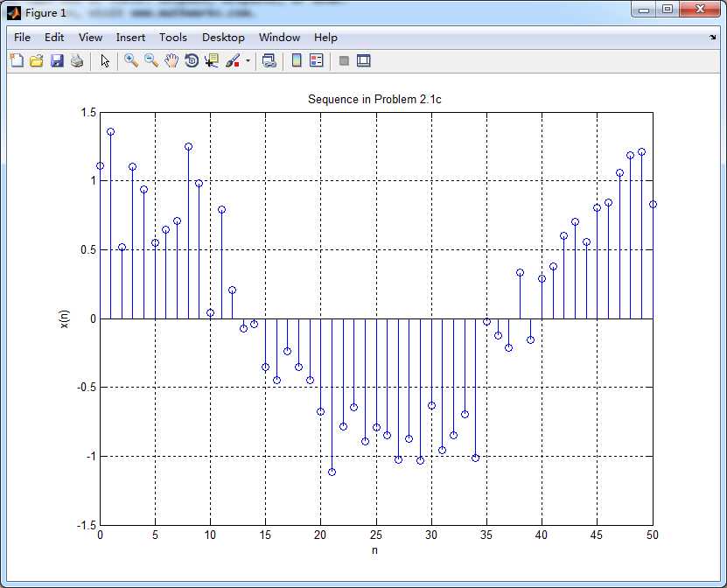Viewport: 727px width, 588px height.
Task: Click the Link Plot icon
Action: click(269, 60)
